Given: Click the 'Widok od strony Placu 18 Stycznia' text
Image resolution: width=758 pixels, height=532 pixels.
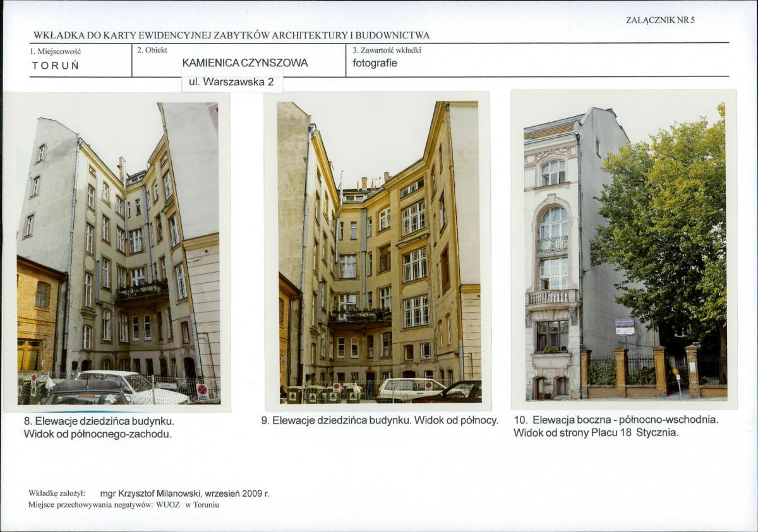Looking at the screenshot, I should coord(596,433).
